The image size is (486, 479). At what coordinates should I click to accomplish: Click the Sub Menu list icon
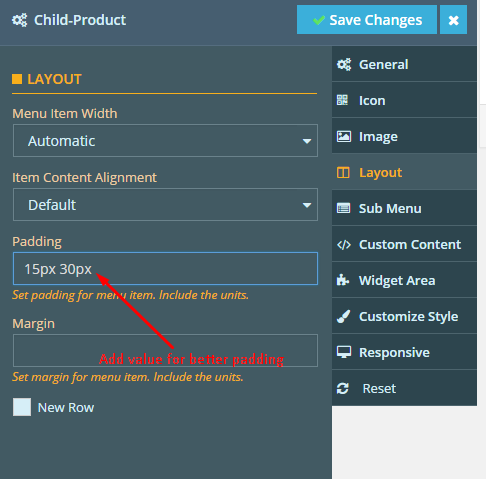(x=344, y=208)
